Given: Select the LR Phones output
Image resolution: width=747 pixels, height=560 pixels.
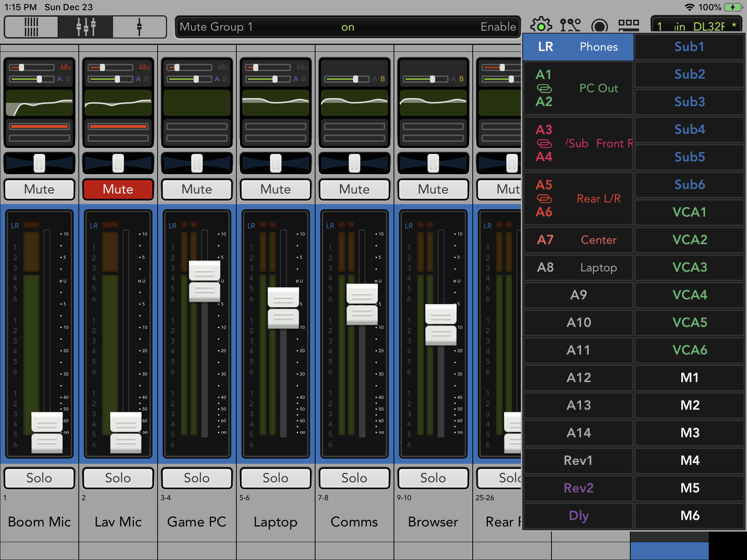Looking at the screenshot, I should pyautogui.click(x=578, y=47).
